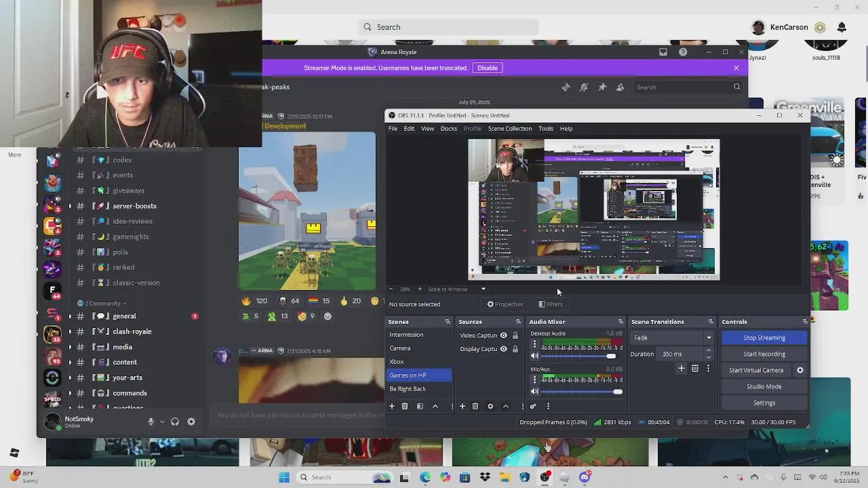This screenshot has height=488, width=868.
Task: Toggle the lock on the Video Capture source
Action: coord(515,335)
